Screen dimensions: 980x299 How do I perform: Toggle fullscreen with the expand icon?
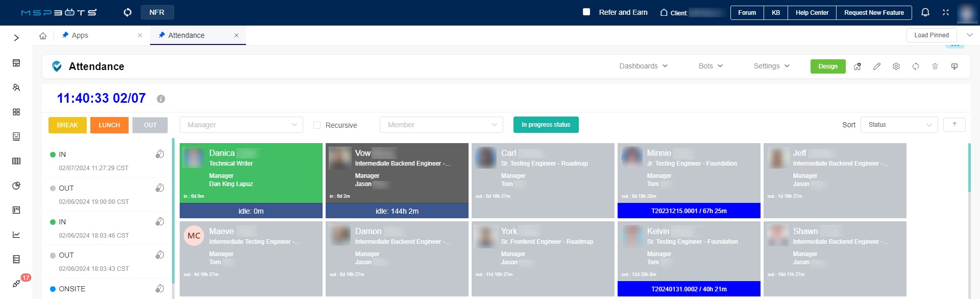[945, 12]
